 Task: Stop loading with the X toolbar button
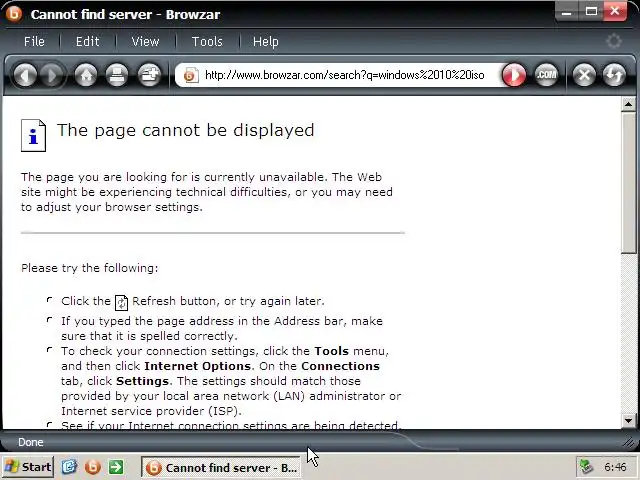[584, 75]
